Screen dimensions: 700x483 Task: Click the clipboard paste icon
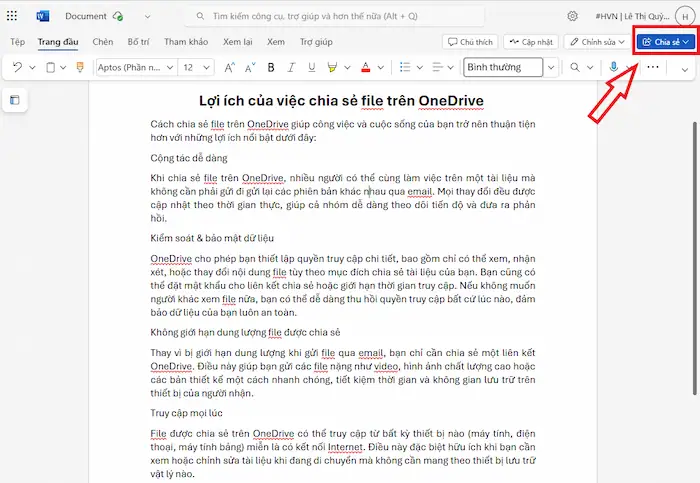click(x=50, y=67)
